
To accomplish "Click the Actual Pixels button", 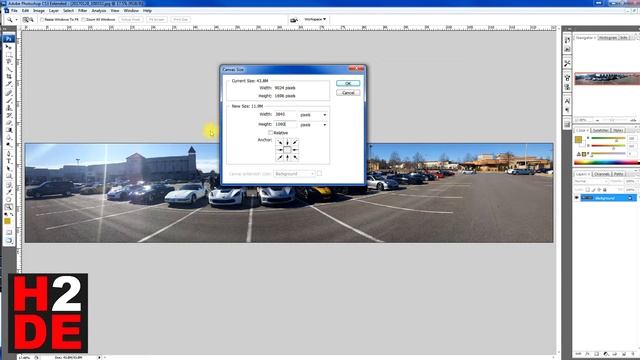I will tap(131, 20).
